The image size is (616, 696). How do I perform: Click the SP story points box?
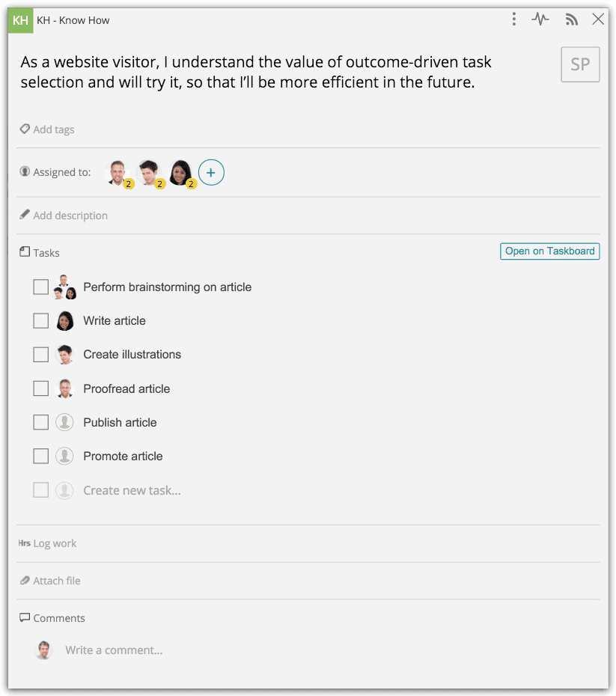[580, 64]
